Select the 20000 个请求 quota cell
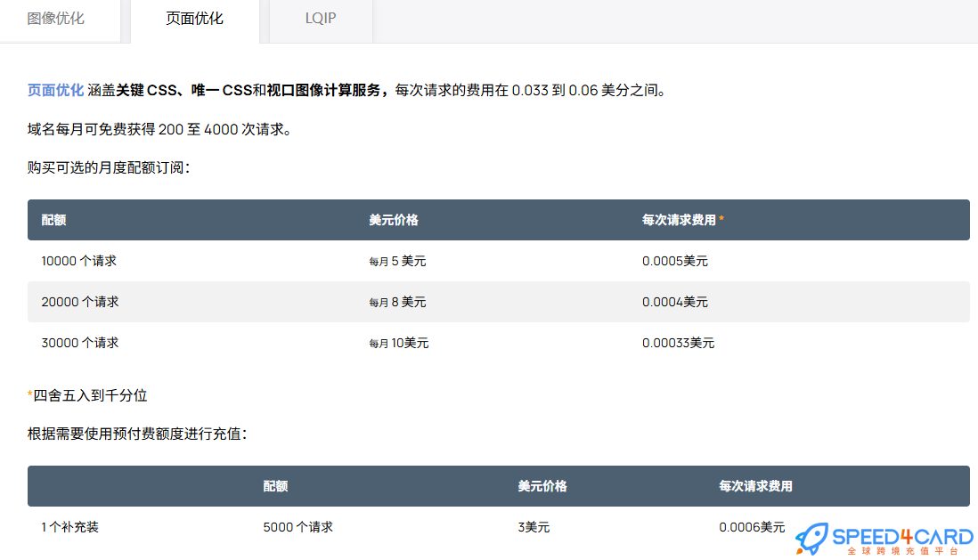 tap(80, 303)
